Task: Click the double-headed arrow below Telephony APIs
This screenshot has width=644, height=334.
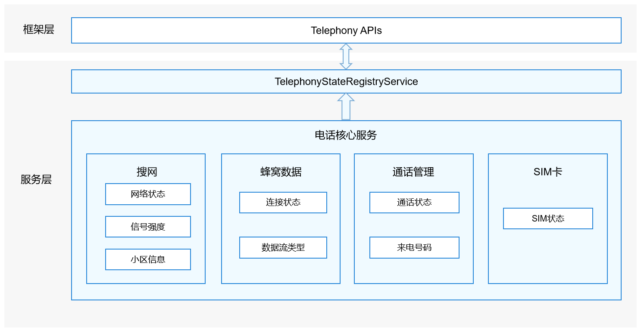Action: click(x=346, y=56)
